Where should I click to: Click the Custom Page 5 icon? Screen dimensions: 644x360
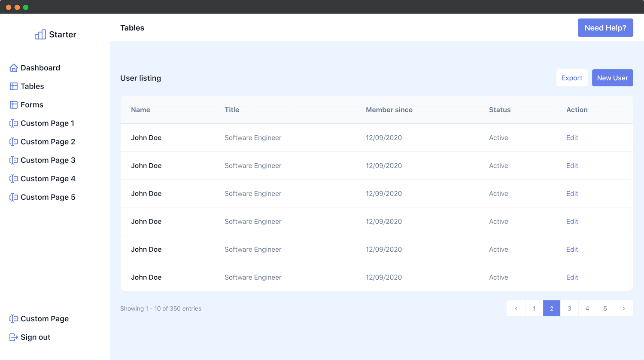click(13, 197)
